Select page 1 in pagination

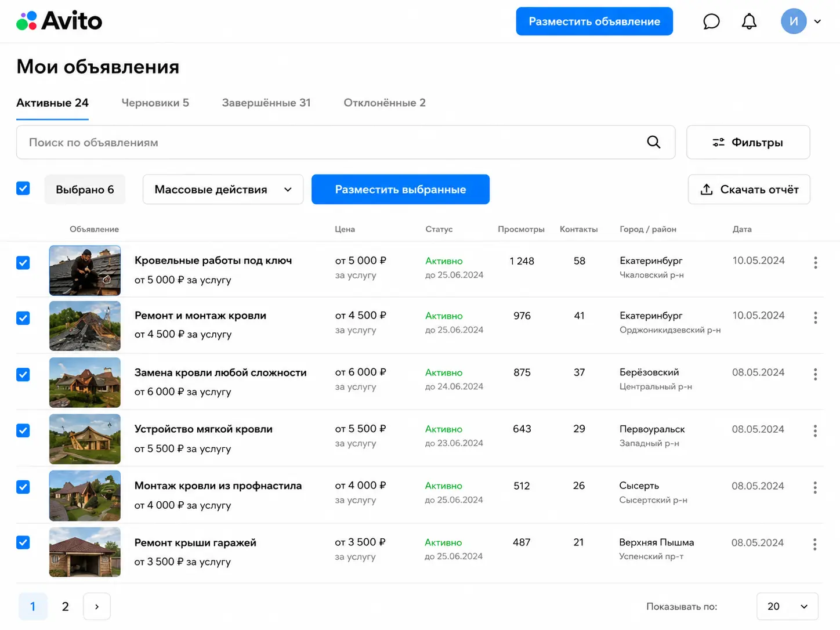33,607
